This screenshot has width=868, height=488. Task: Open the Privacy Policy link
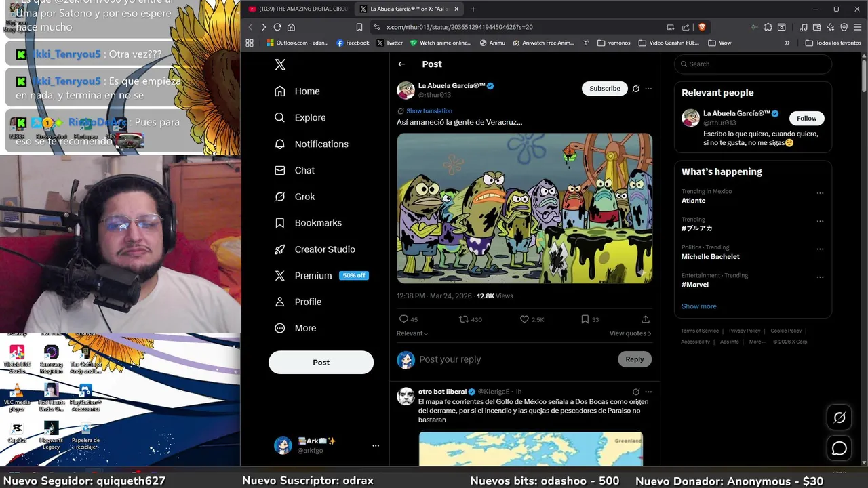(745, 331)
